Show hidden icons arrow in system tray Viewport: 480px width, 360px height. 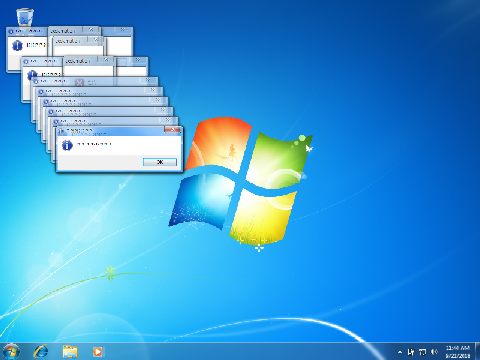click(400, 352)
